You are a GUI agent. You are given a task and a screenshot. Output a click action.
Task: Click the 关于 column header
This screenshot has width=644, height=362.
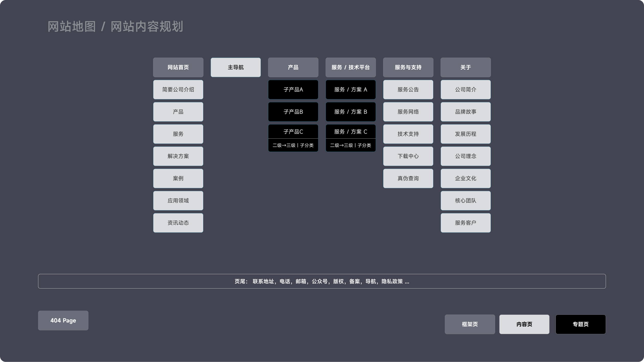click(466, 67)
